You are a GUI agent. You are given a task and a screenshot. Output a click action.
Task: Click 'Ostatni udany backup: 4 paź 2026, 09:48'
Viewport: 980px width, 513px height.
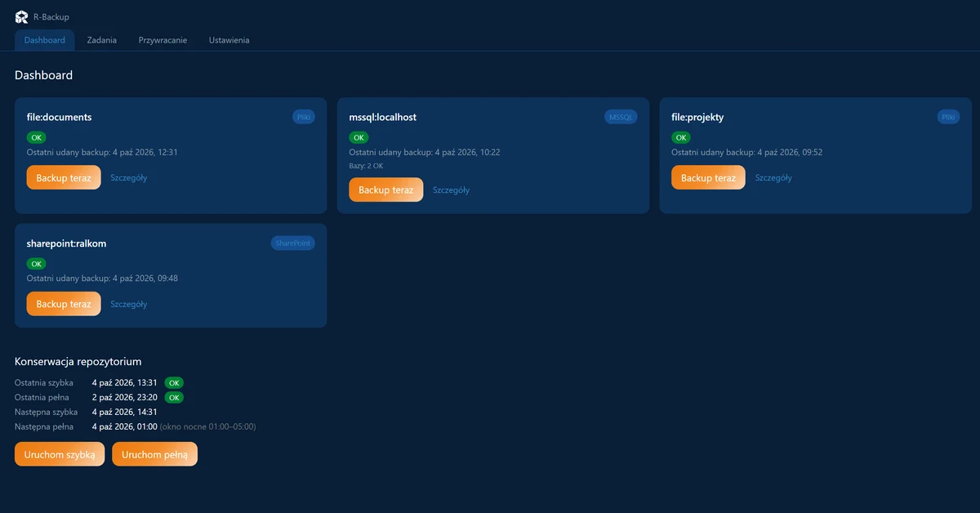click(102, 279)
